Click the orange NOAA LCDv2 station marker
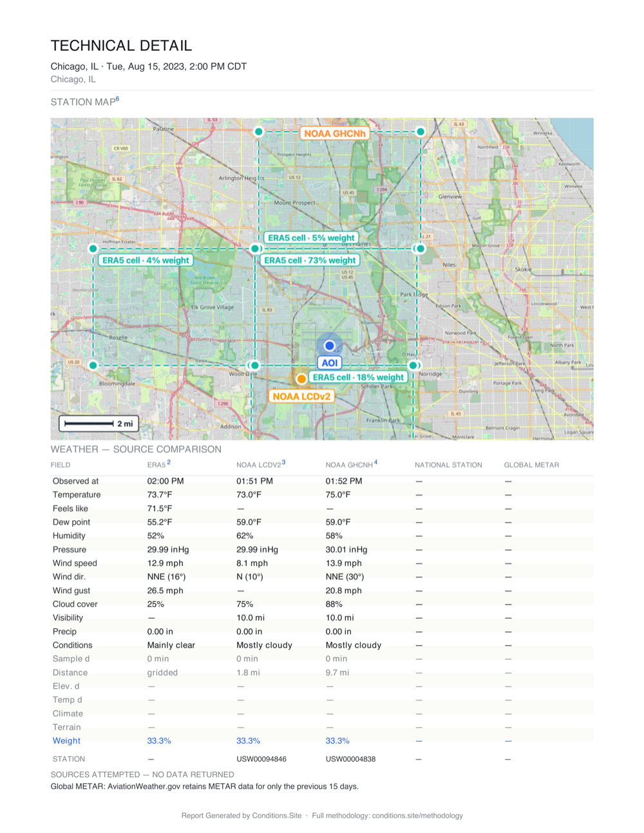This screenshot has height=833, width=644. pos(301,379)
